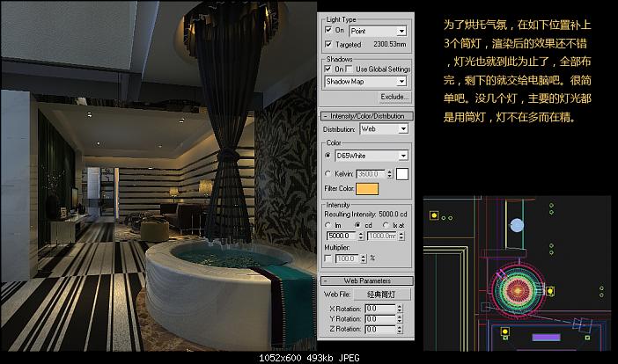Image resolution: width=618 pixels, height=364 pixels.
Task: Toggle the Shadows On checkbox
Action: click(x=327, y=69)
